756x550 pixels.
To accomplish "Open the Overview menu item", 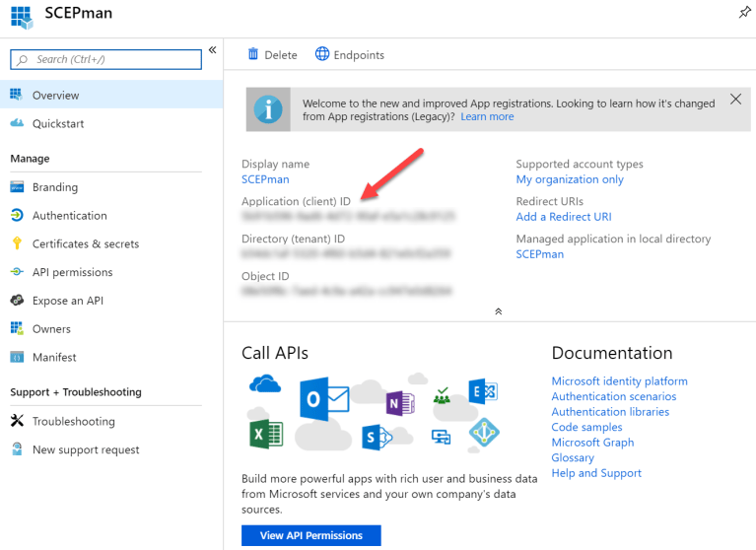I will (111, 95).
